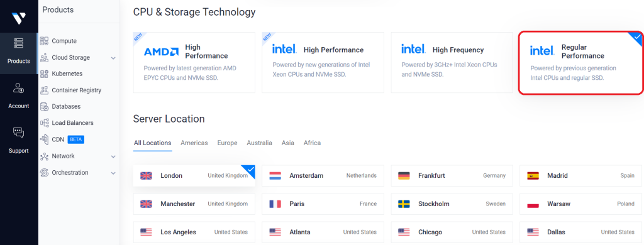
Task: Open the Container Registry item
Action: click(70, 90)
